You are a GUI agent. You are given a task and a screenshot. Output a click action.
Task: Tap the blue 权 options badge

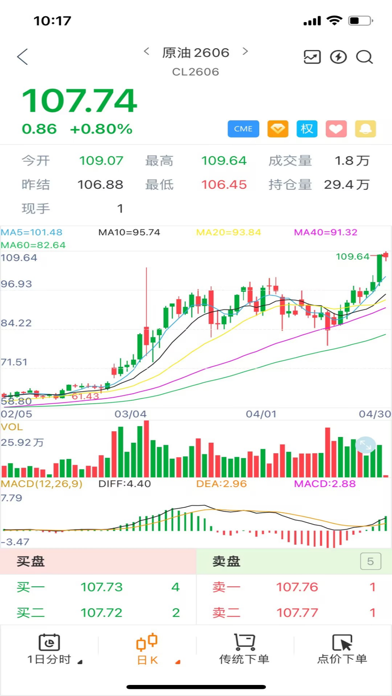307,129
